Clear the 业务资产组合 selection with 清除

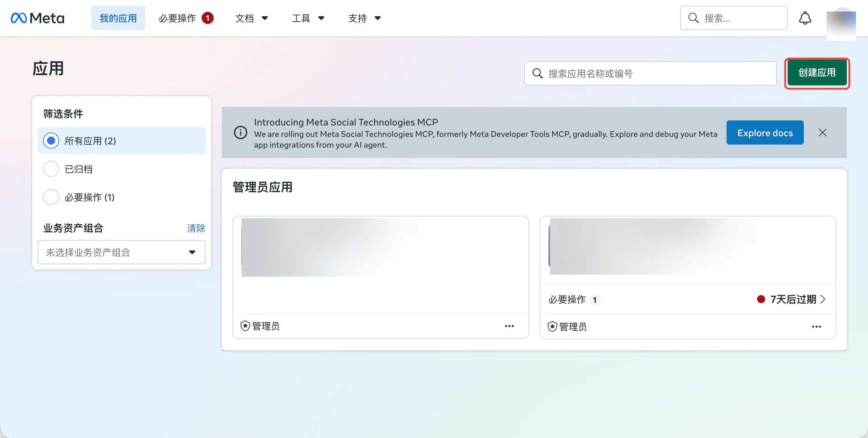pyautogui.click(x=196, y=228)
